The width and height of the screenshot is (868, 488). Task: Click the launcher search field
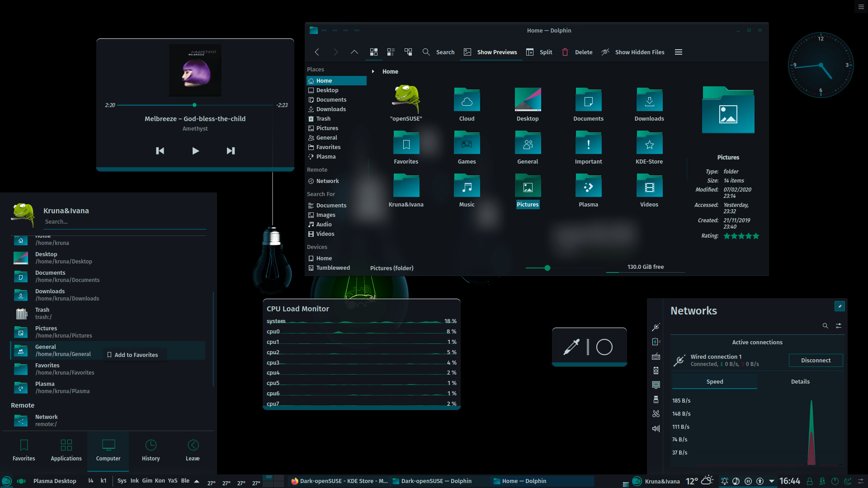click(x=124, y=221)
